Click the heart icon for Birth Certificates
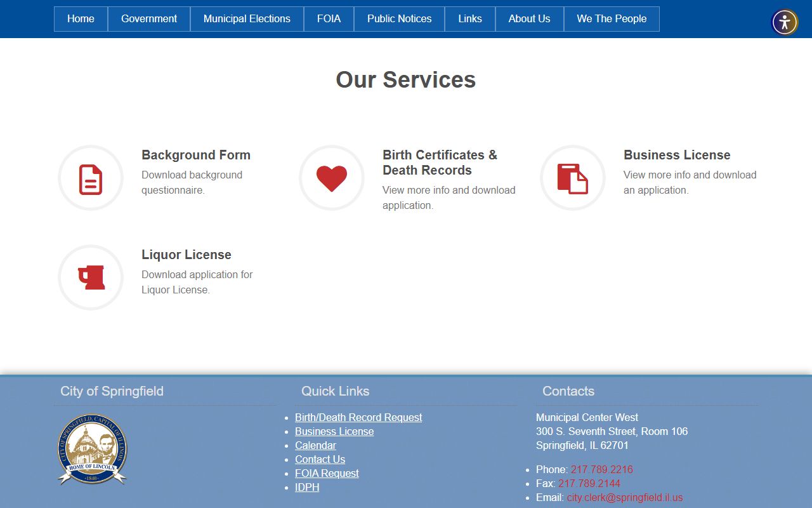812x508 pixels. click(332, 178)
